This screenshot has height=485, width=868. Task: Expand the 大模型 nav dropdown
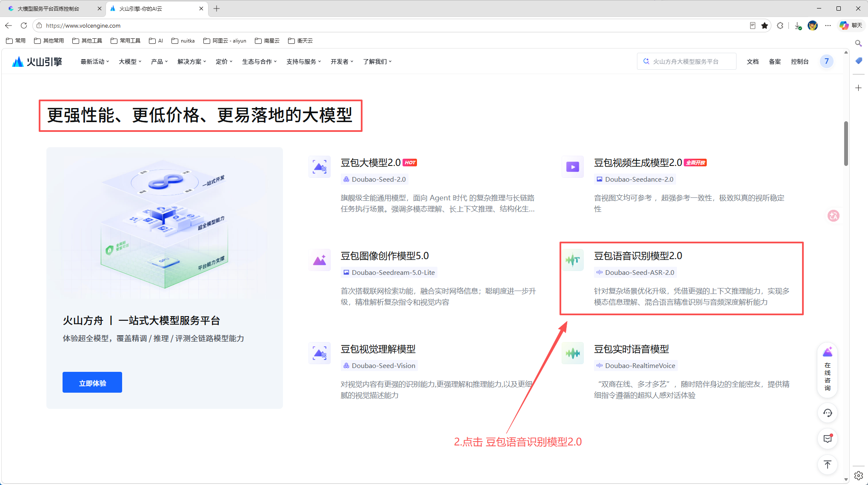tap(130, 62)
